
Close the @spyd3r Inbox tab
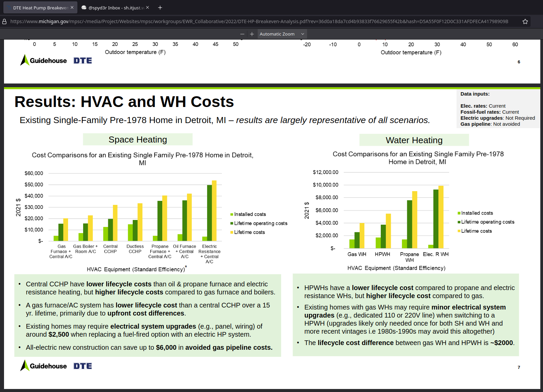coord(147,7)
